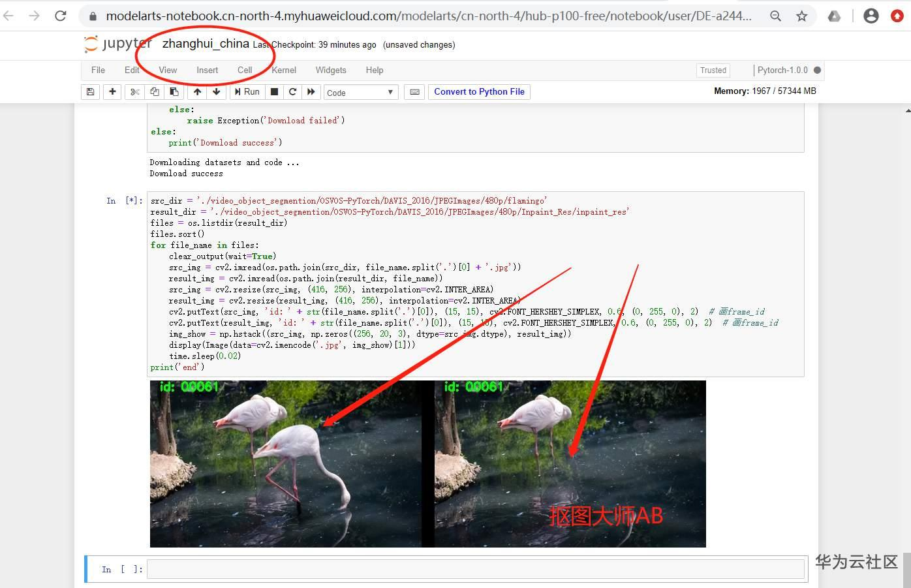Click the time.sleep(0.02) code line
The height and width of the screenshot is (588, 911).
(204, 356)
